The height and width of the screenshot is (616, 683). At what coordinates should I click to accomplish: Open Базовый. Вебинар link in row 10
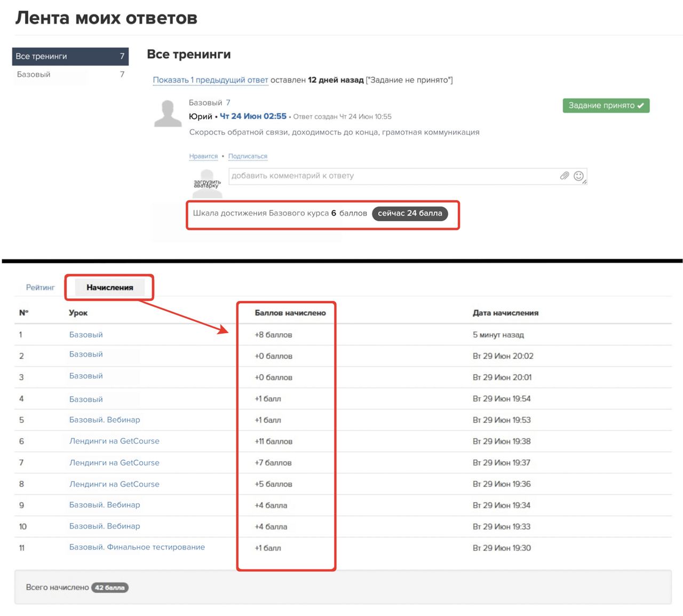(x=105, y=526)
